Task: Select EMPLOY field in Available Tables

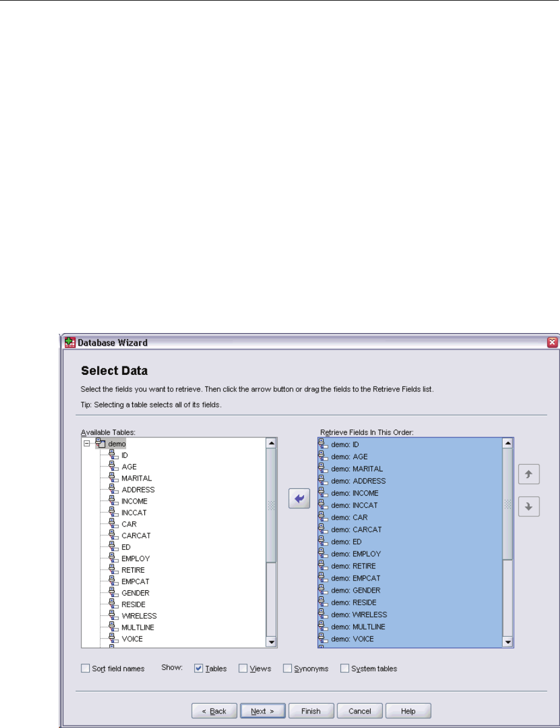Action: coord(135,558)
